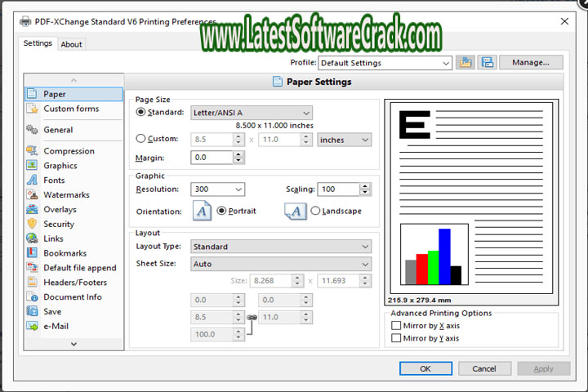Click the Portrait page icon
The width and height of the screenshot is (588, 392).
(x=203, y=211)
